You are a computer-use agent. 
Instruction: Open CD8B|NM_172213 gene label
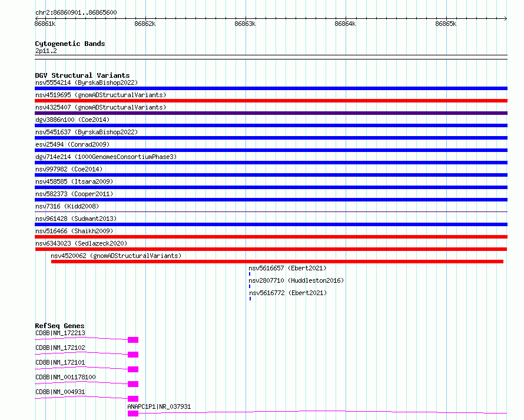(x=60, y=333)
